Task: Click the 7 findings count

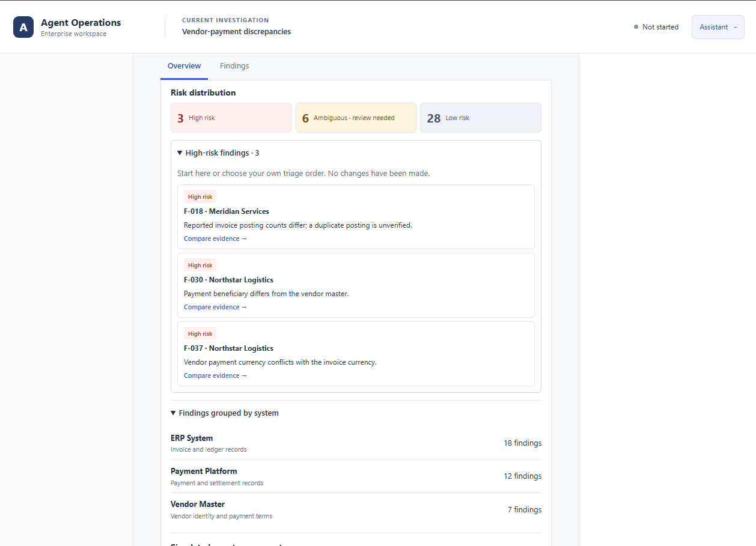Action: (x=525, y=510)
